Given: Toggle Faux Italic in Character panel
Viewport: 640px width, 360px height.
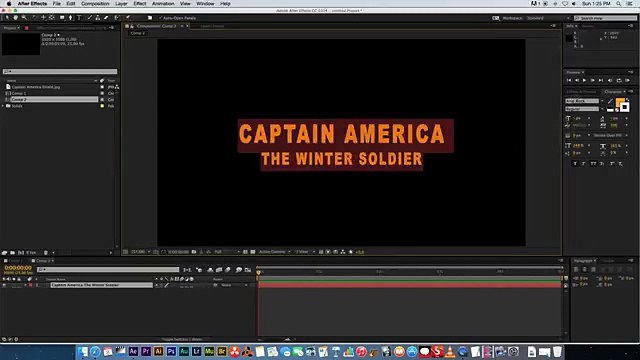Looking at the screenshot, I should 584,164.
